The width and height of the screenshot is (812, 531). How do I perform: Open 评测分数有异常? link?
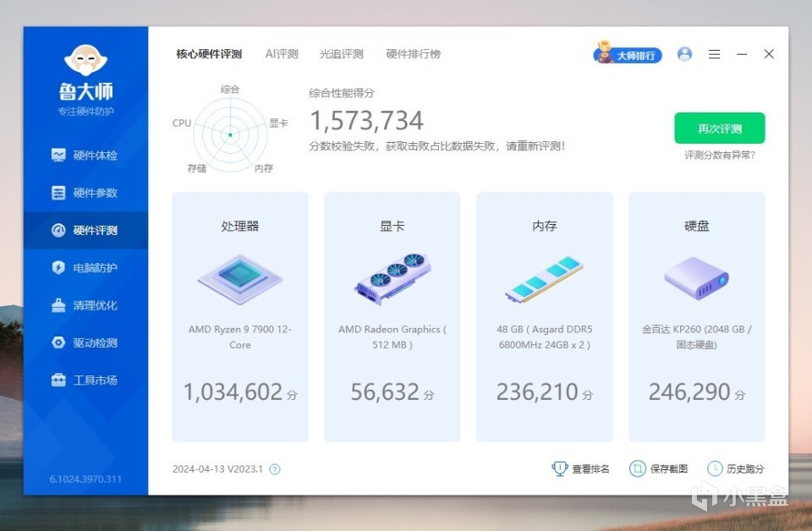pyautogui.click(x=719, y=156)
